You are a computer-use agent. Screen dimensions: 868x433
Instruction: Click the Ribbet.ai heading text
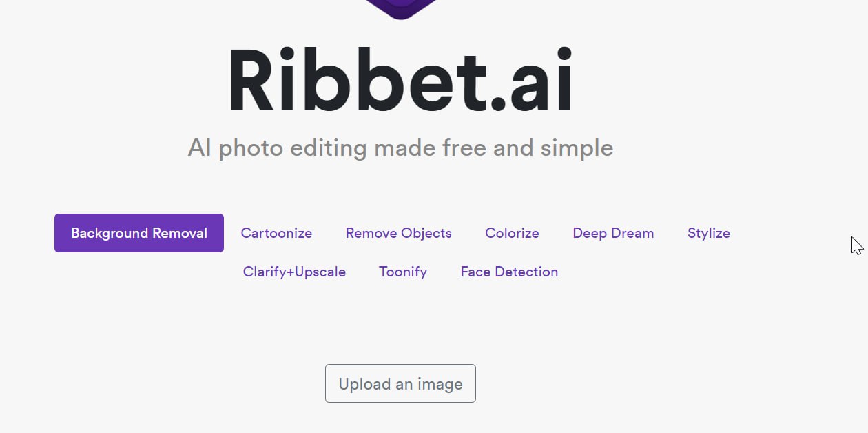coord(400,80)
